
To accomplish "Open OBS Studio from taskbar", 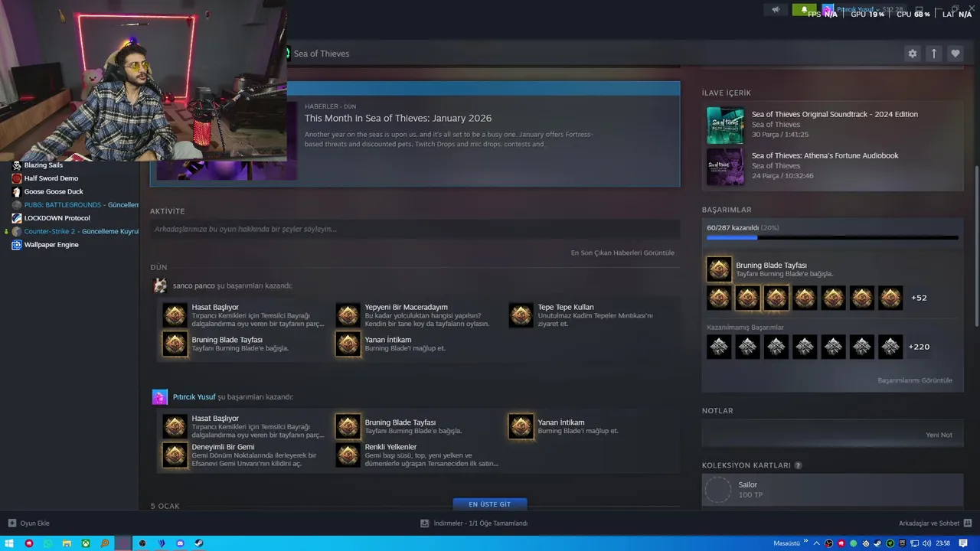I will (x=142, y=543).
